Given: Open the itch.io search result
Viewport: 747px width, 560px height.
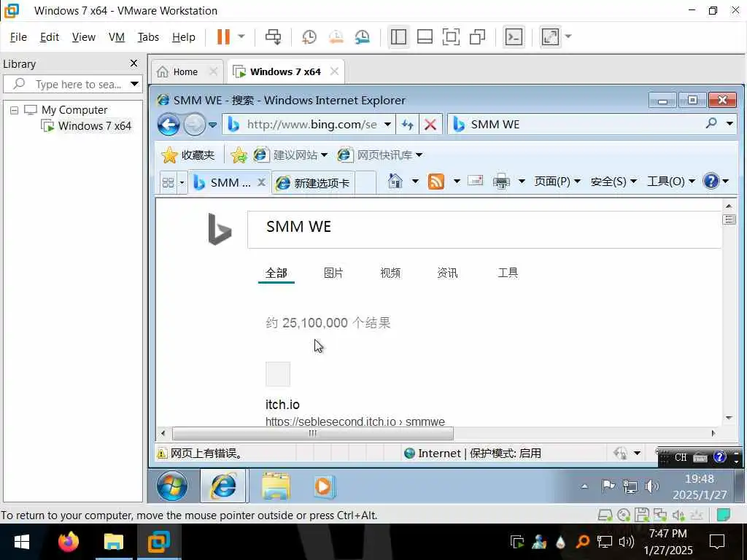Looking at the screenshot, I should click(282, 405).
